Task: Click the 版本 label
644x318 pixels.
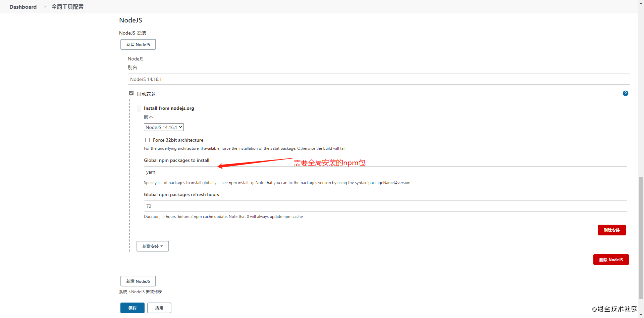Action: point(149,117)
